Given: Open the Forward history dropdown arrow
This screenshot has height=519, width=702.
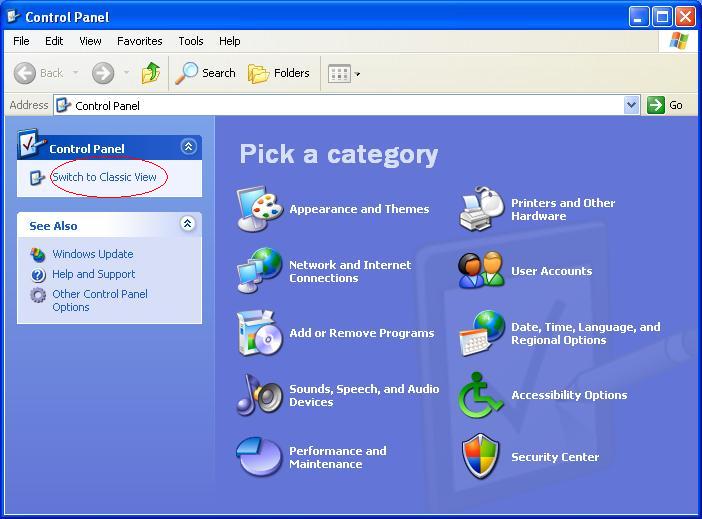Looking at the screenshot, I should tap(127, 73).
